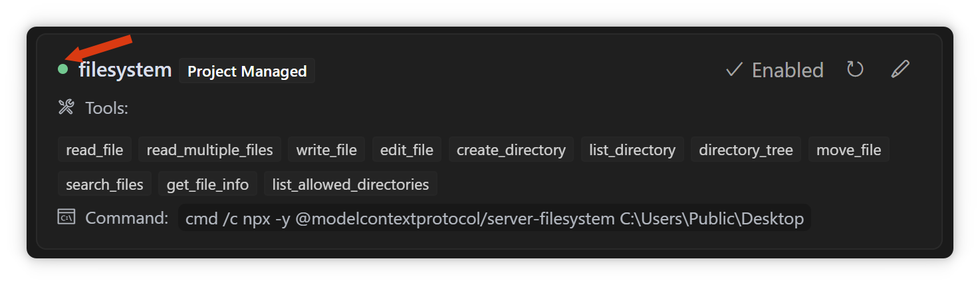Choose the write_file tool chip
The height and width of the screenshot is (285, 980).
[326, 150]
